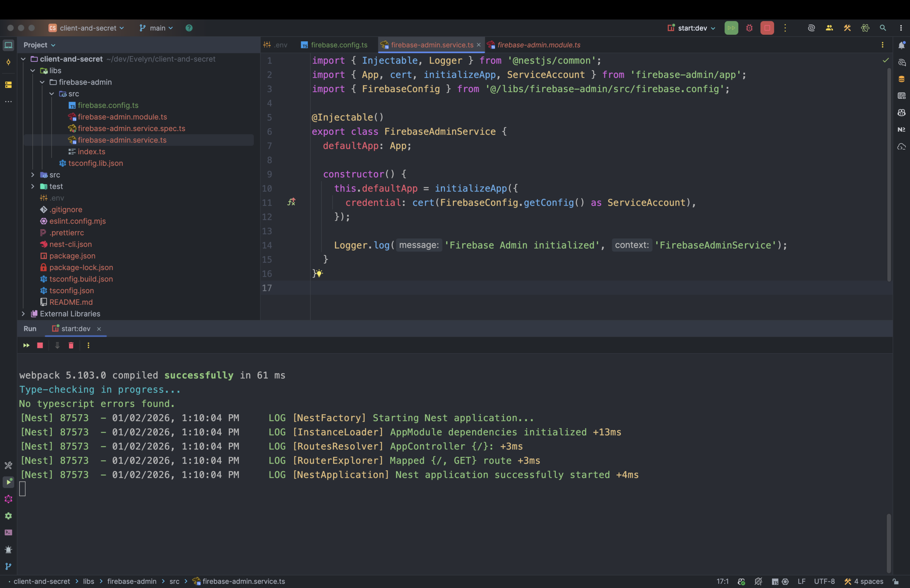
Task: Switch to firebase-admin.module.ts editor tab
Action: coord(538,45)
